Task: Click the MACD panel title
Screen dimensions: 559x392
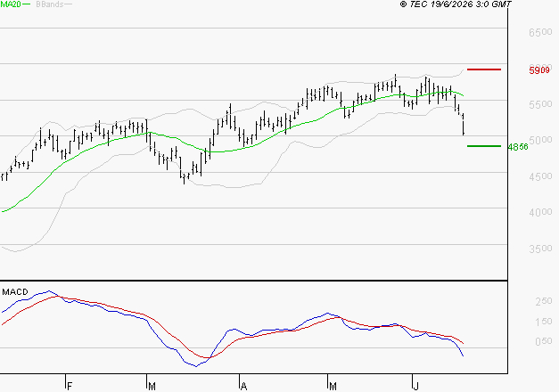Action: [15, 292]
